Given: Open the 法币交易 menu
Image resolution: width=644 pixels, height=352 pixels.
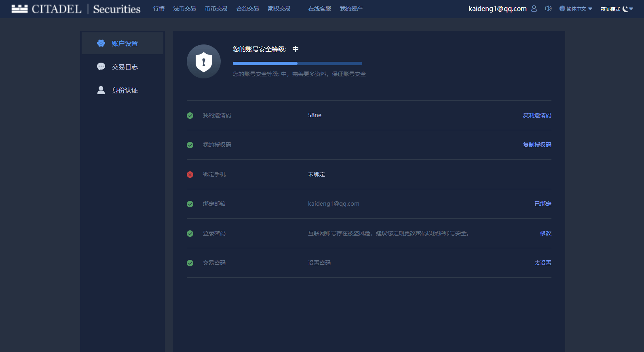Looking at the screenshot, I should (185, 8).
